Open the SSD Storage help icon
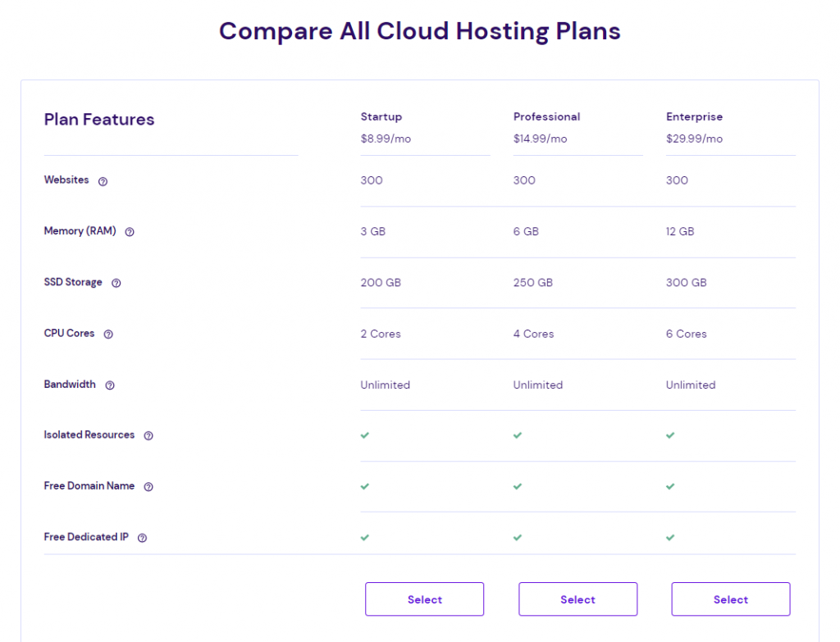840x642 pixels. [116, 283]
